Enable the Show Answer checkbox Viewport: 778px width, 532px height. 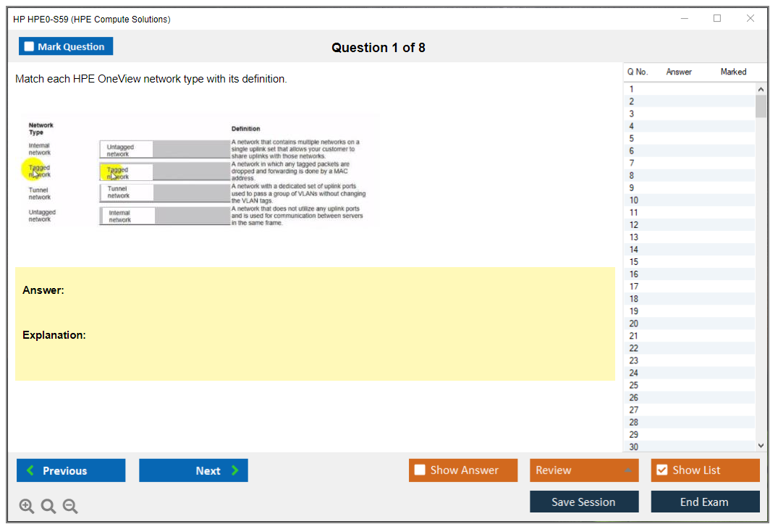(x=420, y=470)
